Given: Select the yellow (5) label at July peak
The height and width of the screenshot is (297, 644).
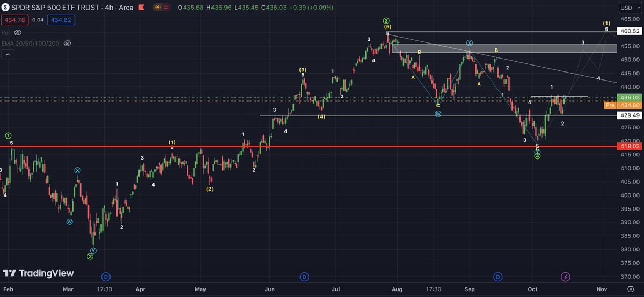Looking at the screenshot, I should click(x=387, y=27).
